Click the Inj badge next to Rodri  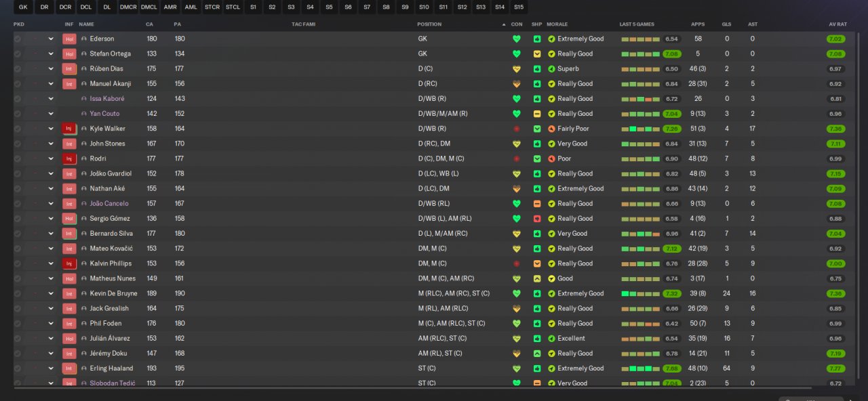point(69,159)
